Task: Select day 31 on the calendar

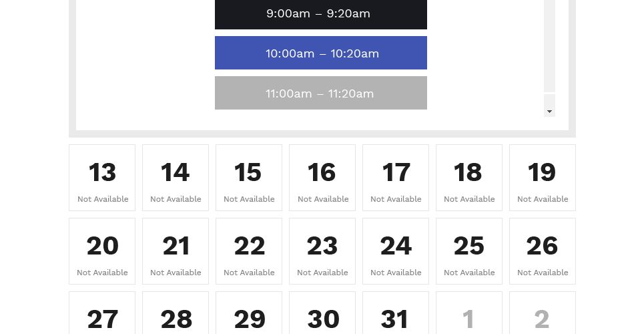Action: point(396,313)
